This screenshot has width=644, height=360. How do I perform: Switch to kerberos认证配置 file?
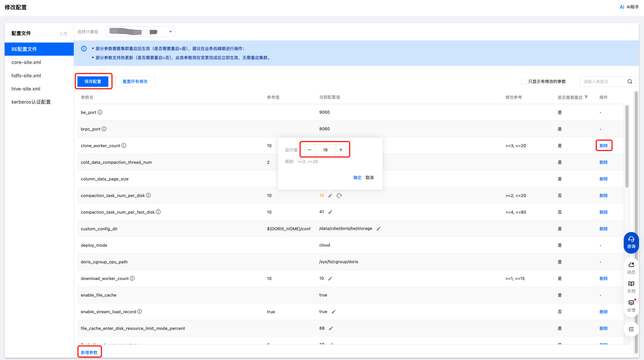31,102
